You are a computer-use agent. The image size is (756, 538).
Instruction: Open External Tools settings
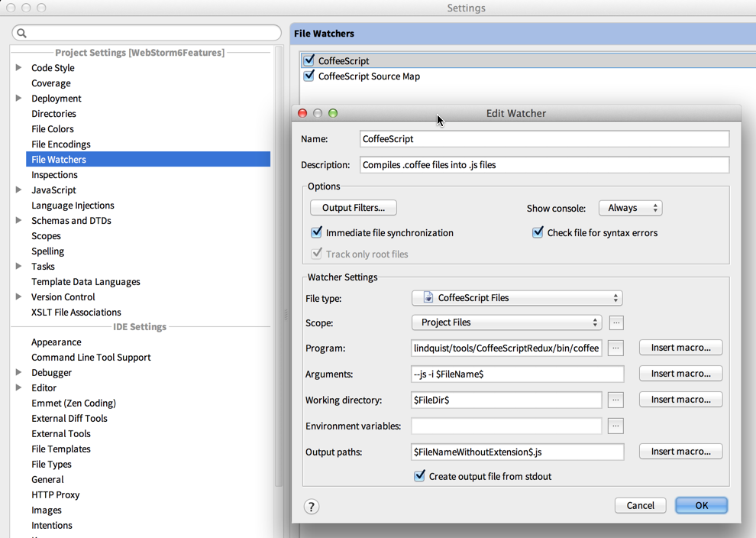[61, 434]
